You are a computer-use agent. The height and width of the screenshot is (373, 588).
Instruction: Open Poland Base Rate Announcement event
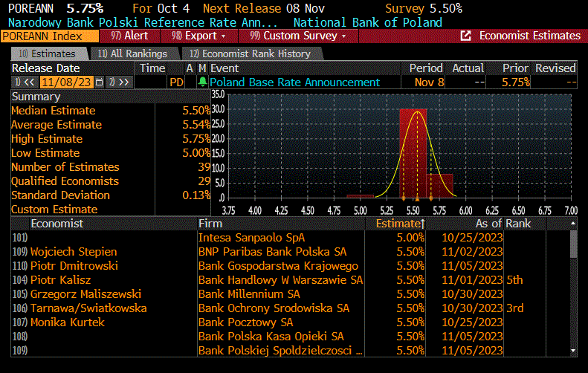point(295,82)
